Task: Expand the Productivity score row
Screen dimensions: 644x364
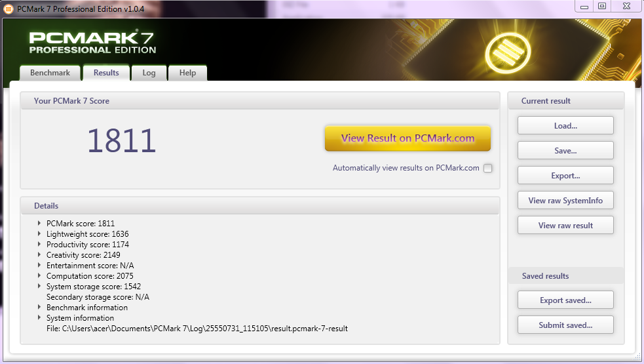Action: (x=39, y=245)
